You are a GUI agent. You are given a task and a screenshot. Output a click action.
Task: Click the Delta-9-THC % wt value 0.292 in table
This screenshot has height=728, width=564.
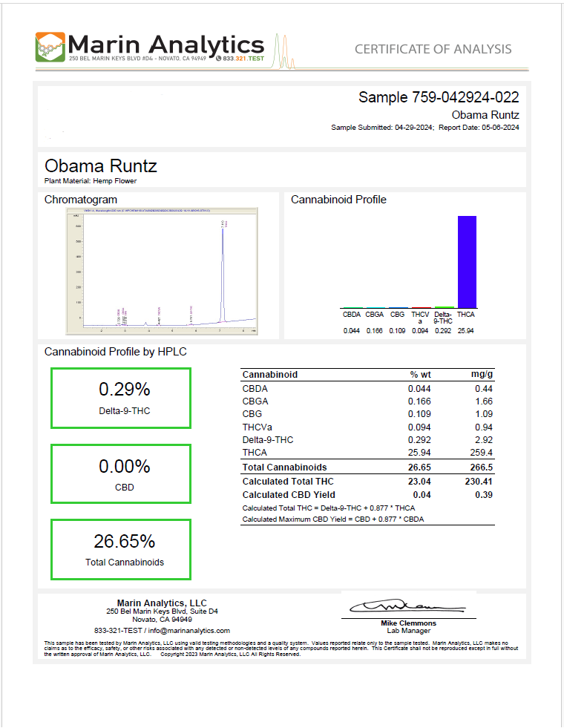(419, 439)
